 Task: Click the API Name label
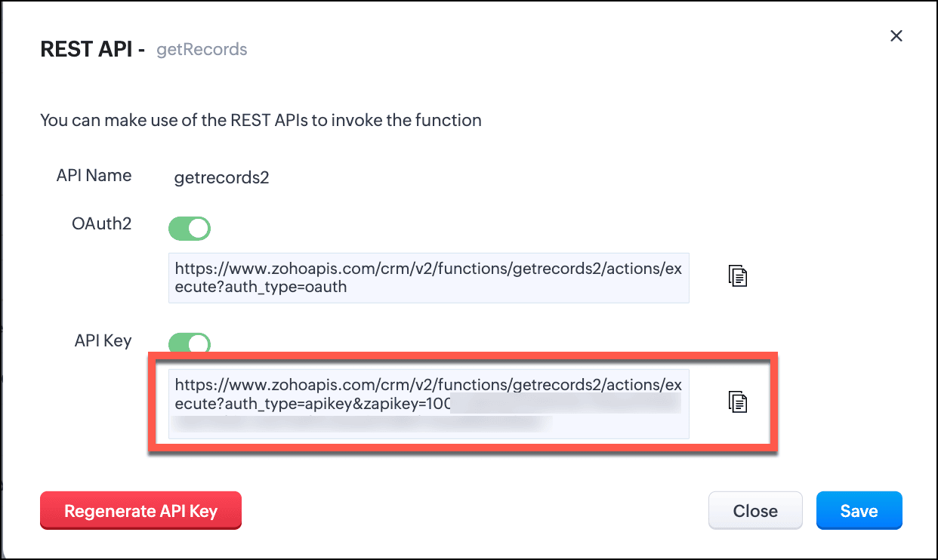pos(94,175)
